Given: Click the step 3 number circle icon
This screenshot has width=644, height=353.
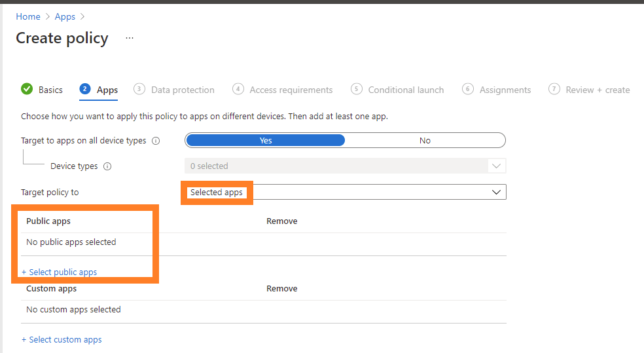Looking at the screenshot, I should pyautogui.click(x=139, y=89).
